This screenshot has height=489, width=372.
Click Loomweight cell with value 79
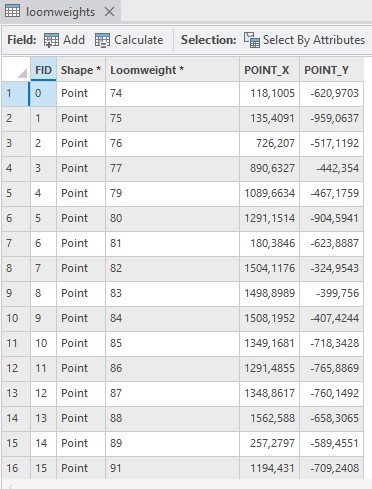click(172, 193)
